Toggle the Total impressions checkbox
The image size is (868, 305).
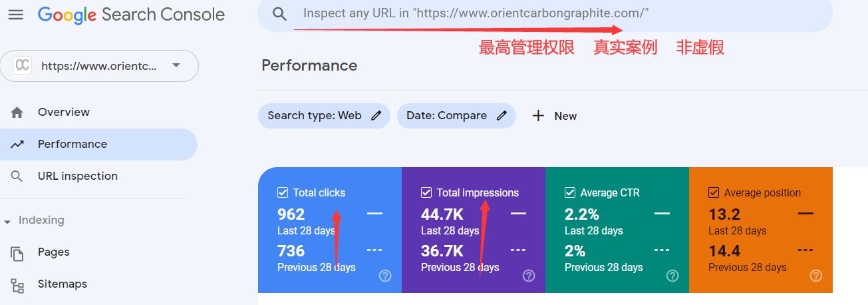coord(426,192)
